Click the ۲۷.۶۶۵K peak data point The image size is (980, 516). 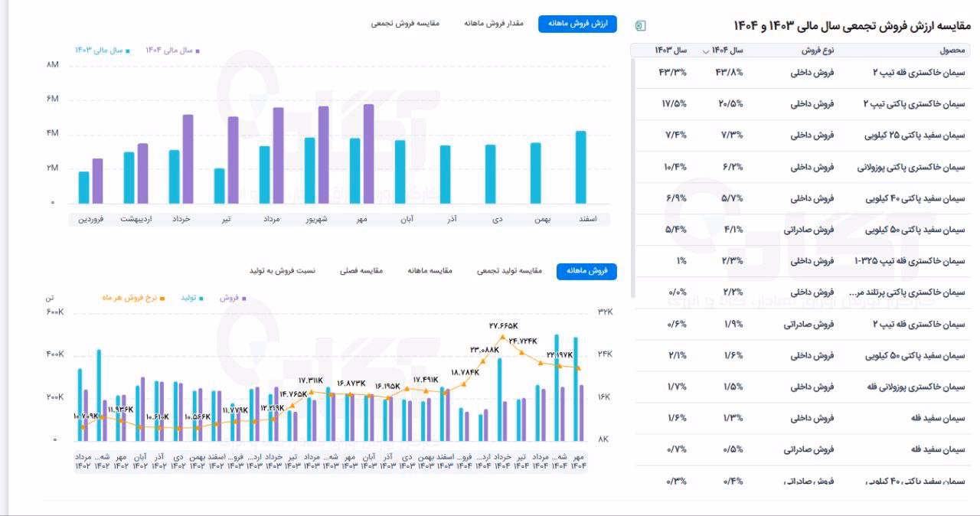[503, 336]
